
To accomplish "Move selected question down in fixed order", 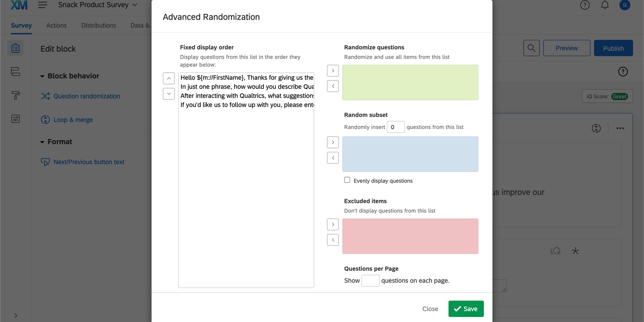I will tap(169, 94).
